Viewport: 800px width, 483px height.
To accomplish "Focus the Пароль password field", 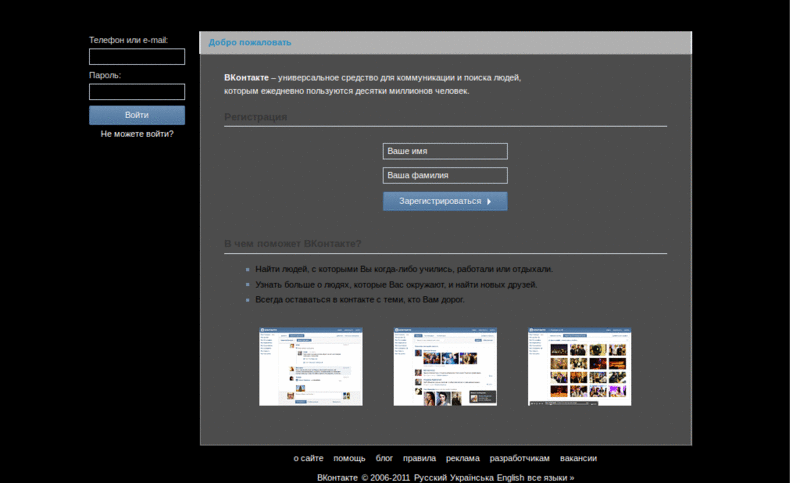I will coord(137,92).
